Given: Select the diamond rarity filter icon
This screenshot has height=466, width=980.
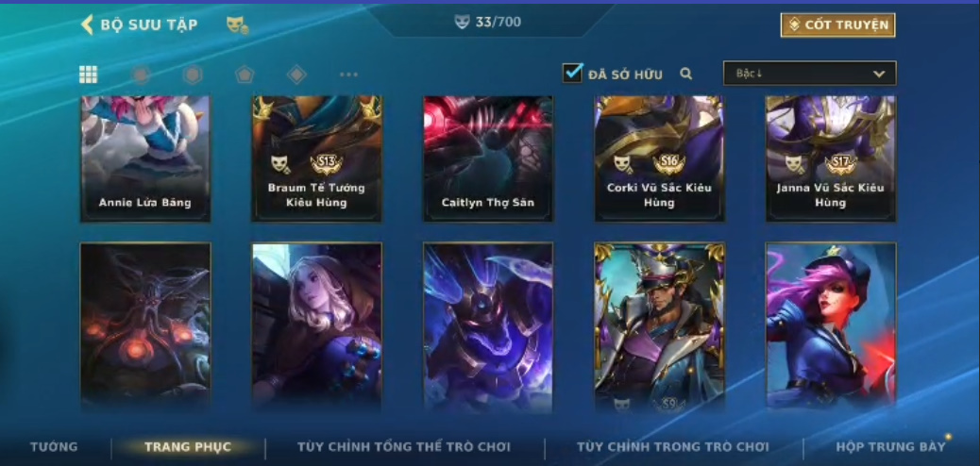Looking at the screenshot, I should [x=296, y=75].
